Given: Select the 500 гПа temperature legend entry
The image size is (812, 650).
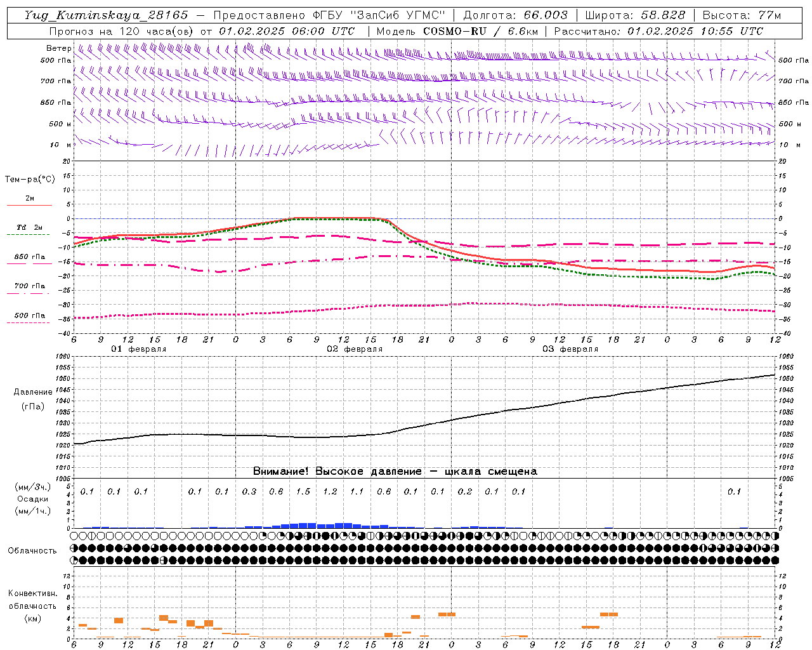Looking at the screenshot, I should point(29,315).
